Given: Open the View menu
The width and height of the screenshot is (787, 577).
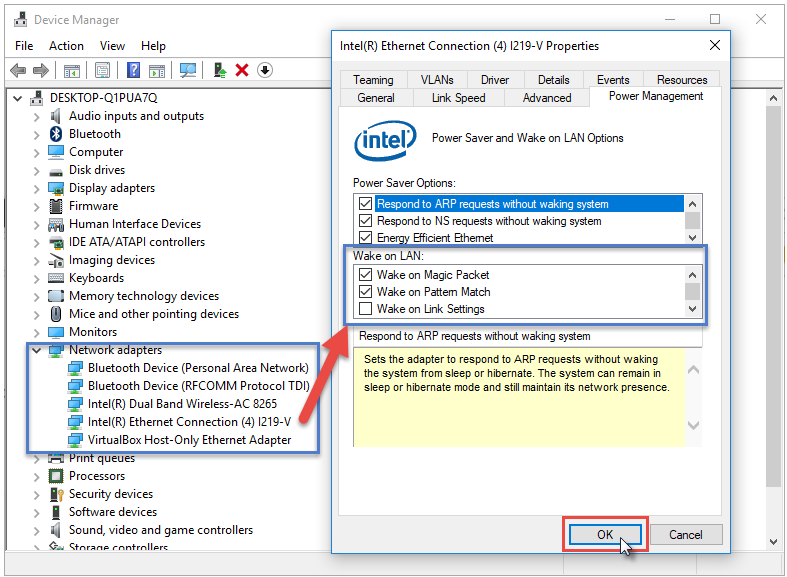Looking at the screenshot, I should 112,46.
